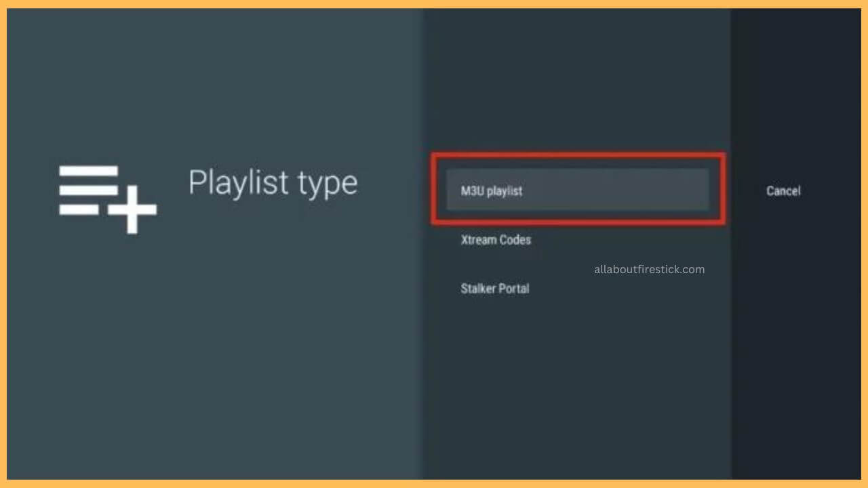Click the word Portal in the options list
Screen dimensions: 868x488
[514, 289]
